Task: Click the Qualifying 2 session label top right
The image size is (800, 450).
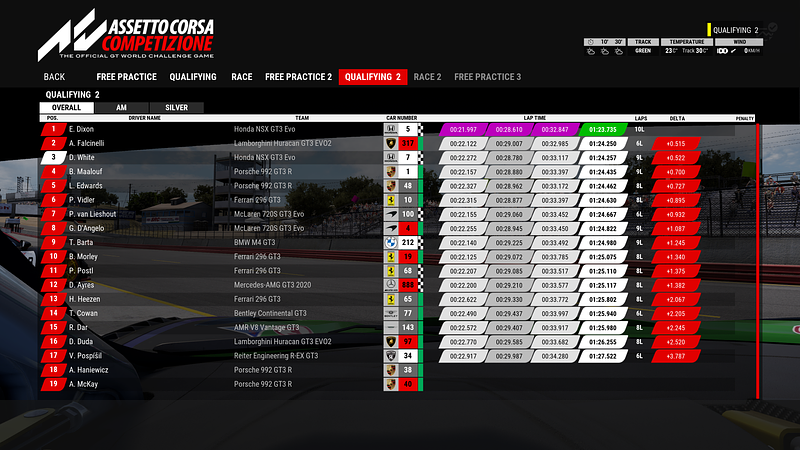Action: 736,30
